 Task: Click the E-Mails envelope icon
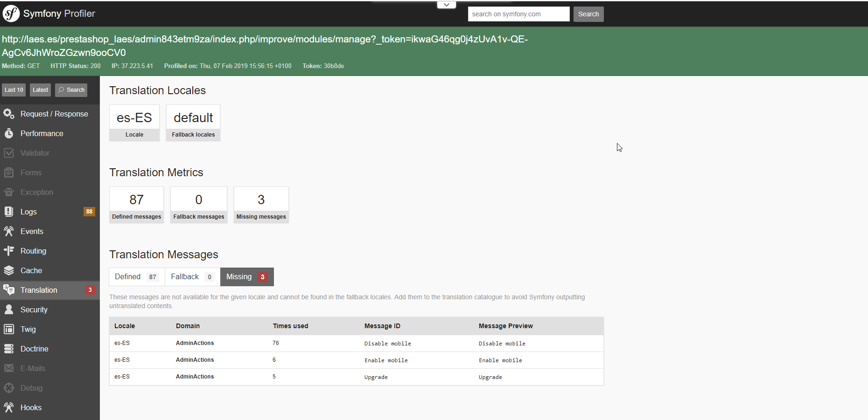coord(9,368)
